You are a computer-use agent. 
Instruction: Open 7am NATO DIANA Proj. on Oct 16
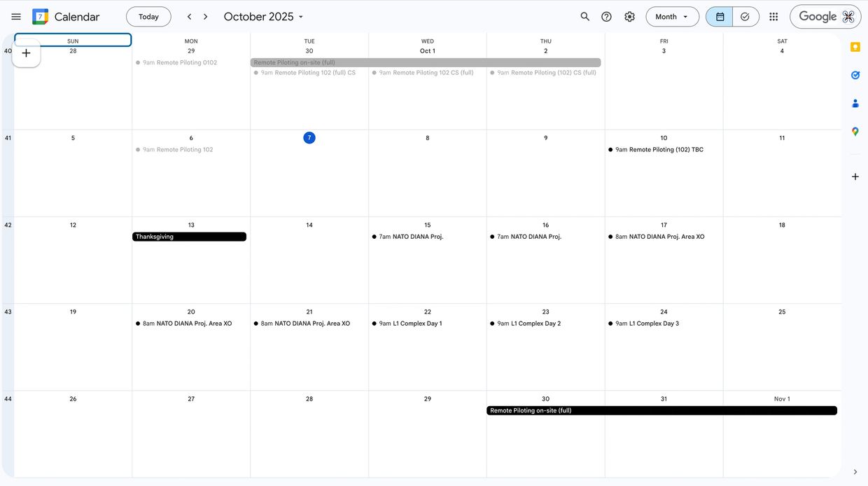(545, 237)
